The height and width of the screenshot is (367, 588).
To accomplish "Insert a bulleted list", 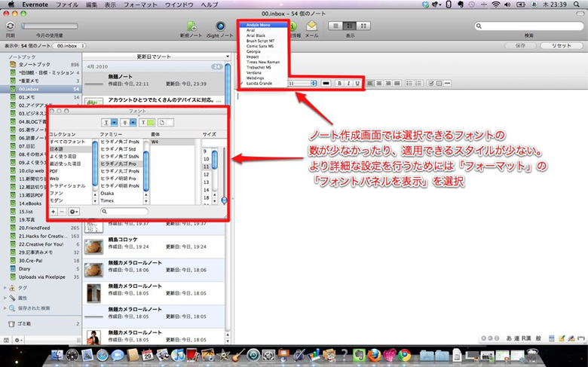I will [x=410, y=83].
